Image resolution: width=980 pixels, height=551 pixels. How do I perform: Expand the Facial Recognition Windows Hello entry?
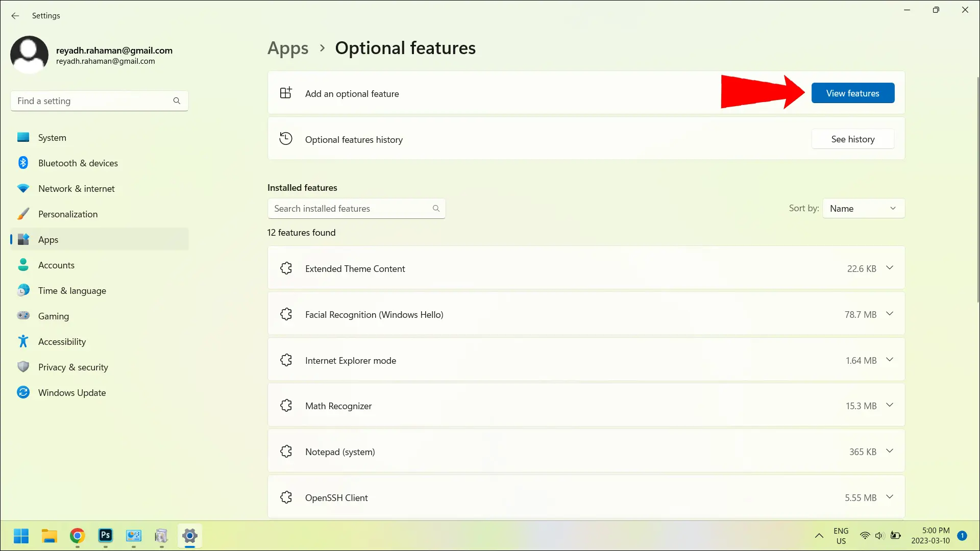tap(889, 314)
